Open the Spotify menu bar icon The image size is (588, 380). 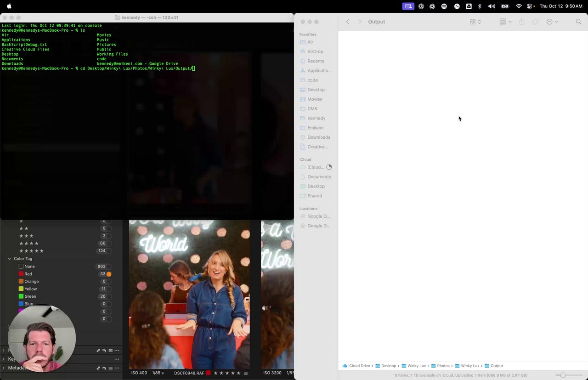point(444,6)
